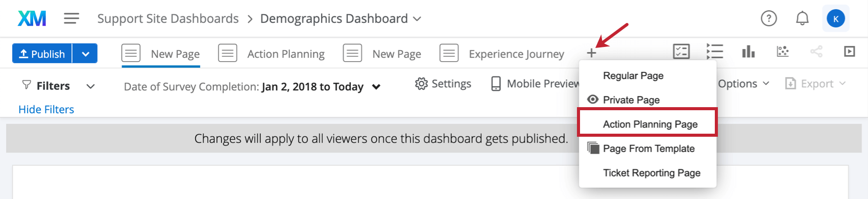Click the bar chart icon
868x199 pixels.
point(749,52)
